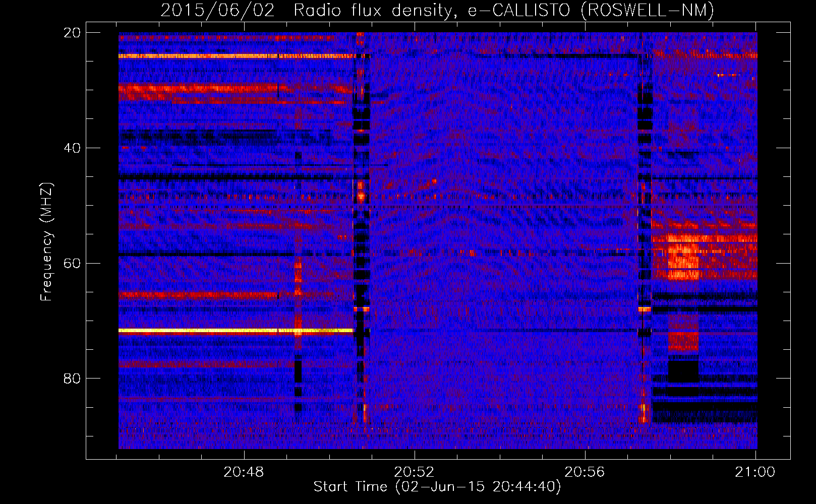Viewport: 816px width, 504px height.
Task: Click the 21:00 time tick label
Action: [755, 472]
